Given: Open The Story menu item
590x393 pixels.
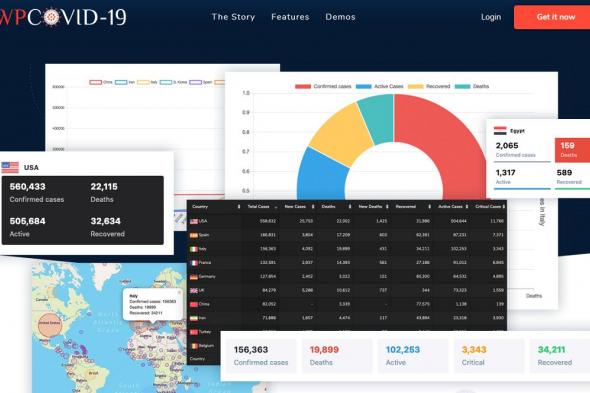Looking at the screenshot, I should point(233,17).
